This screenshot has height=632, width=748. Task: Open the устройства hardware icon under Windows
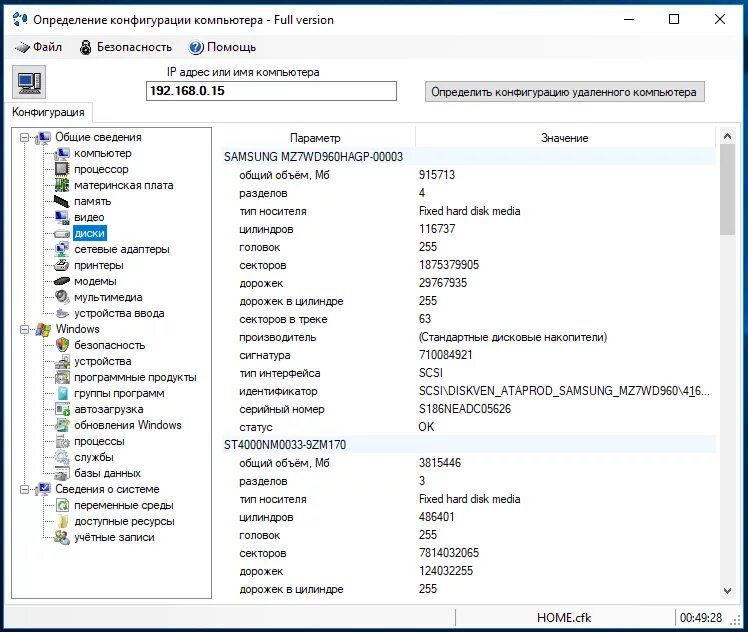[62, 362]
